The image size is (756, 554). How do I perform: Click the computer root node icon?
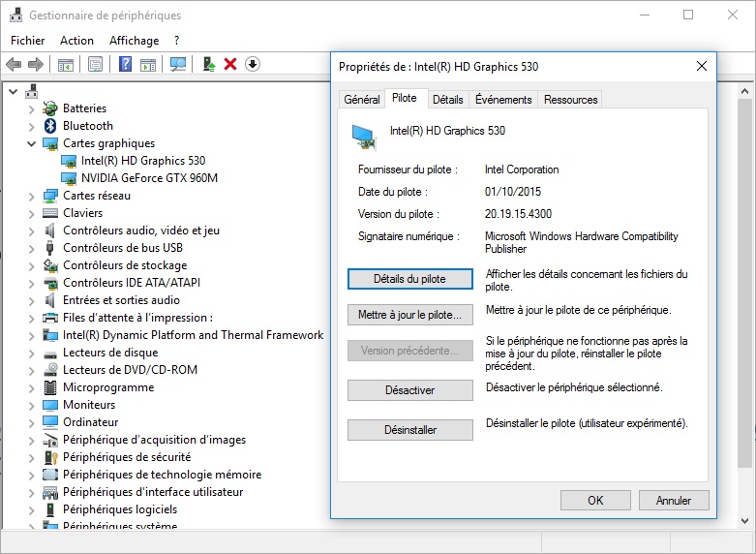(x=32, y=91)
